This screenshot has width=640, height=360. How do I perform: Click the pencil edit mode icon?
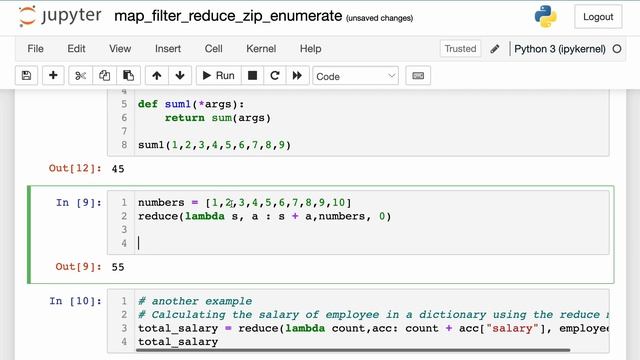(495, 49)
